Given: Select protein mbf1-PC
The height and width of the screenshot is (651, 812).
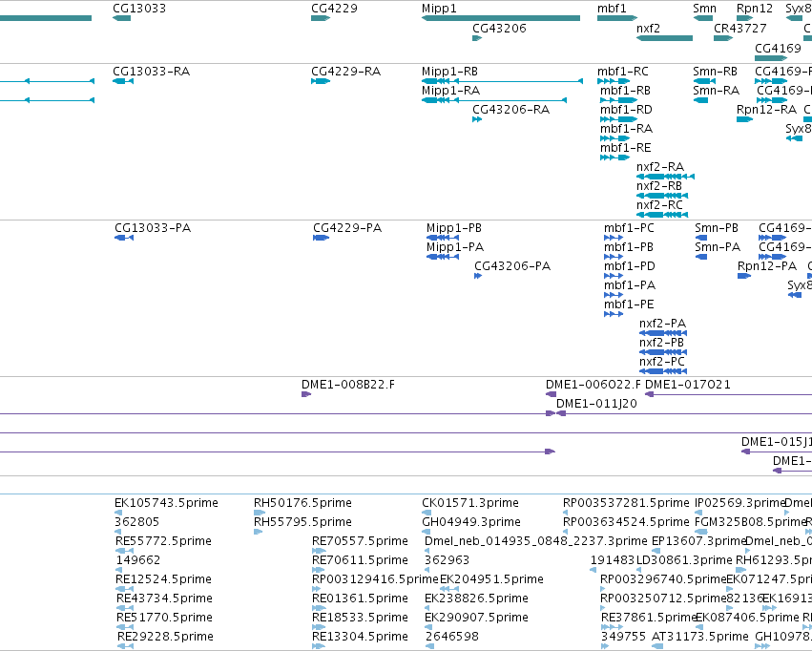Looking at the screenshot, I should [629, 228].
